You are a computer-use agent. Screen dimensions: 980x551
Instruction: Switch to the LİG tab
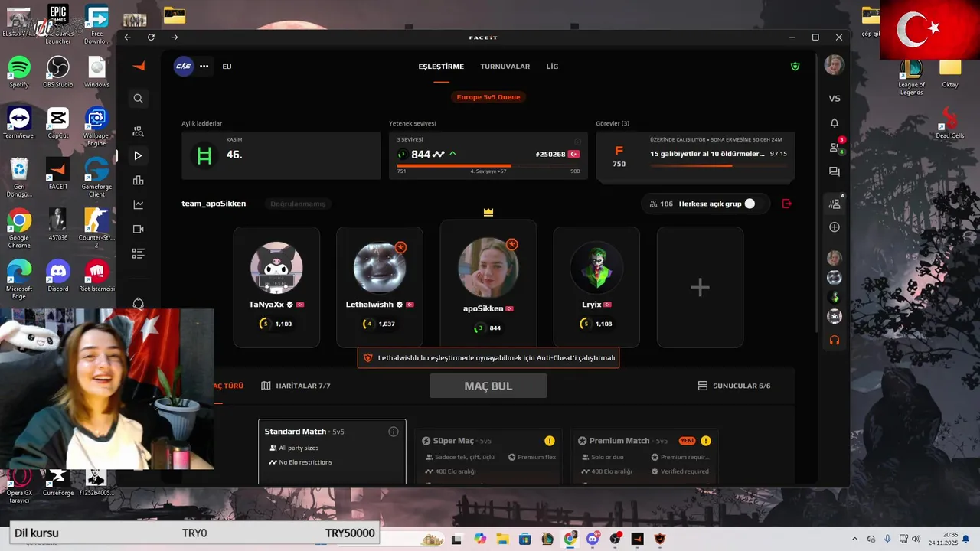pos(552,67)
